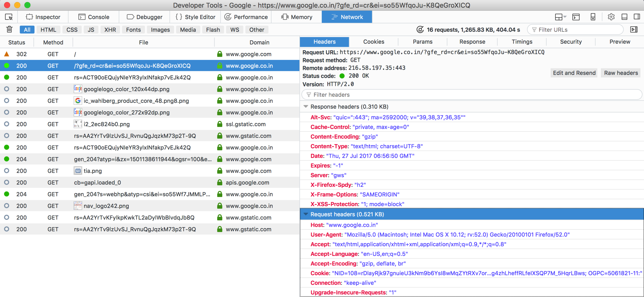Click the Edit and Resend button

[574, 73]
